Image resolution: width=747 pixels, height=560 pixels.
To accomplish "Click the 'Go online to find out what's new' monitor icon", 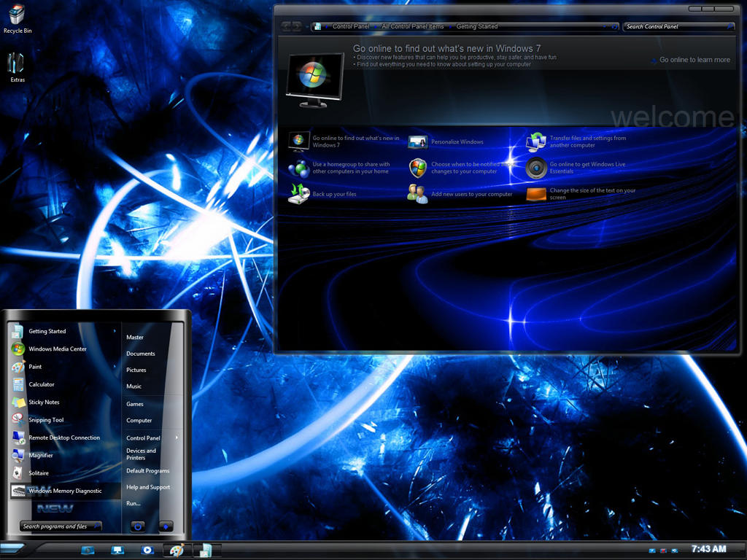I will point(299,141).
